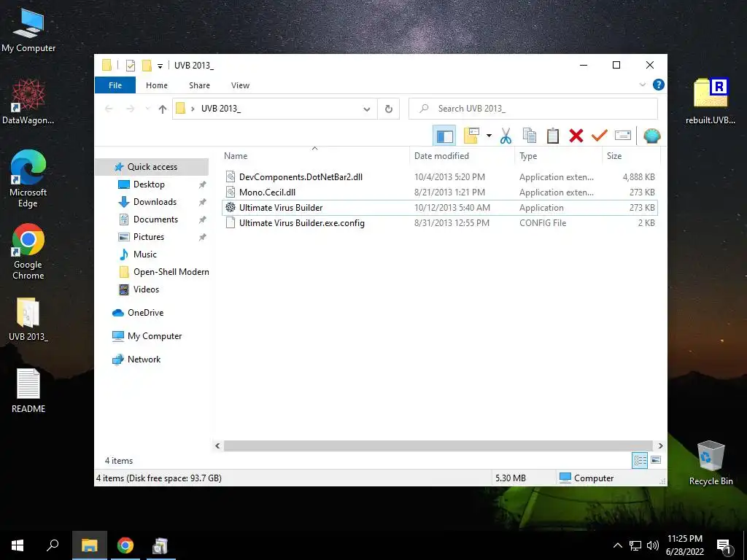
Task: Click the Properties quick access title bar icon
Action: tap(130, 65)
